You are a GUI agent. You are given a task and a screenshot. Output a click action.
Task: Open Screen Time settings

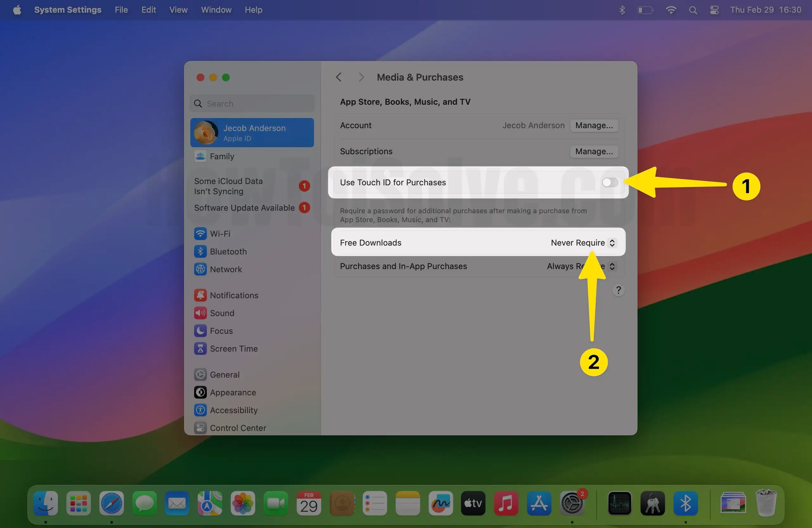pos(233,348)
